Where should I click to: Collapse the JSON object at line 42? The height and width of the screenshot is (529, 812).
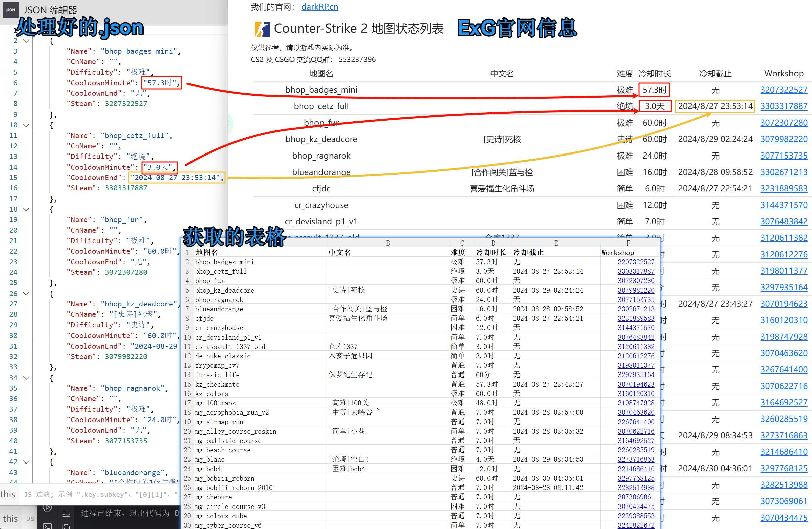tap(26, 462)
